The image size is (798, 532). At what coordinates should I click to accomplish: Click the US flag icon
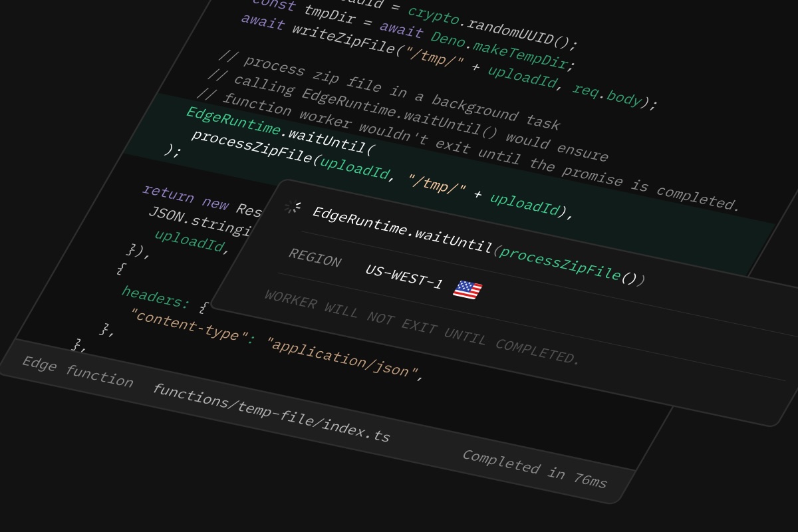(x=467, y=289)
